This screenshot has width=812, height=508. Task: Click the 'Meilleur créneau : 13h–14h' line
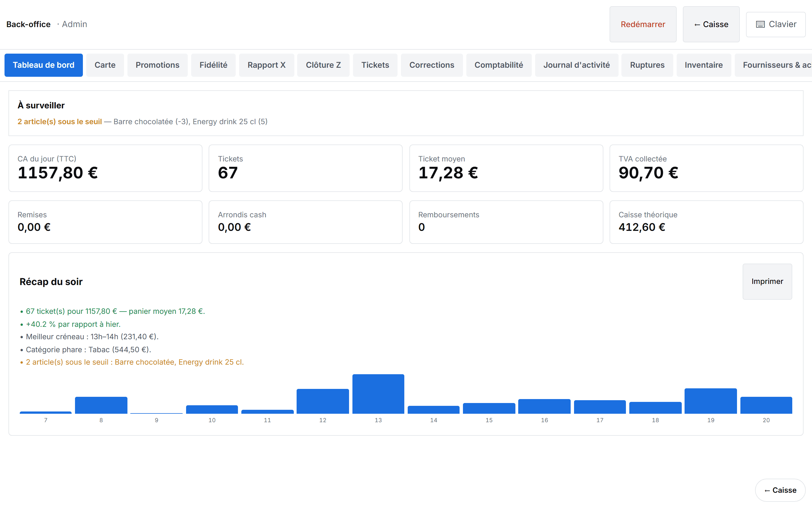(89, 337)
